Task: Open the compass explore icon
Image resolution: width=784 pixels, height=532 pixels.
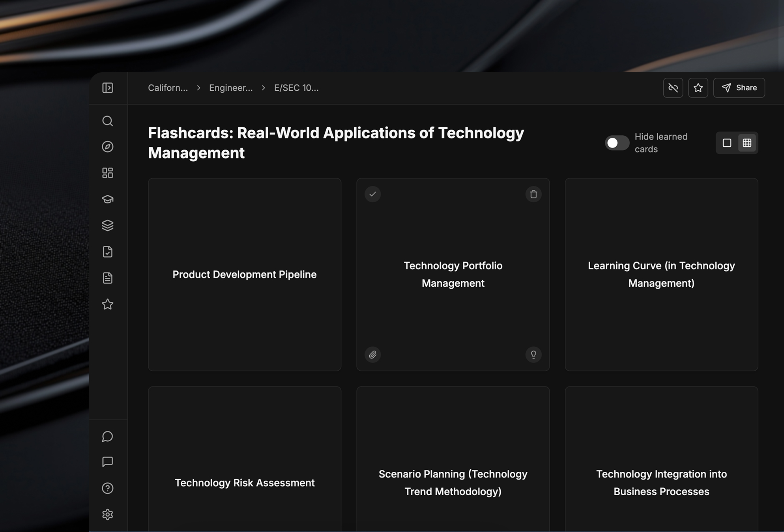Action: pos(107,147)
